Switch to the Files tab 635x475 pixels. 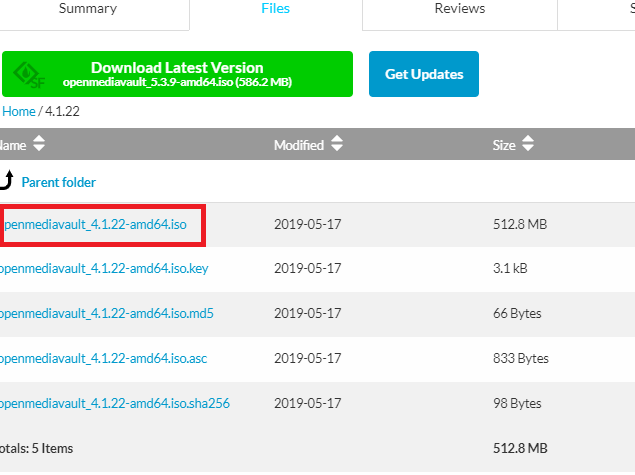tap(275, 9)
